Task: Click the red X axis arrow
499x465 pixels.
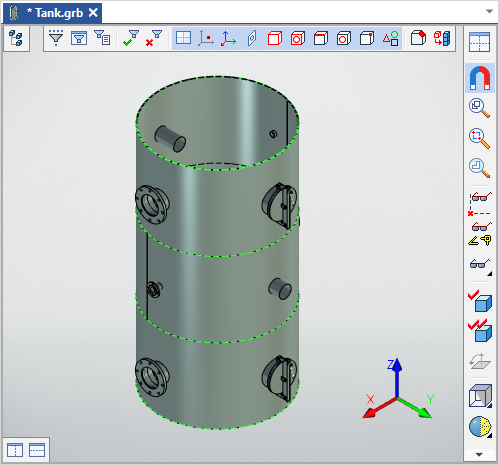Action: [x=378, y=408]
